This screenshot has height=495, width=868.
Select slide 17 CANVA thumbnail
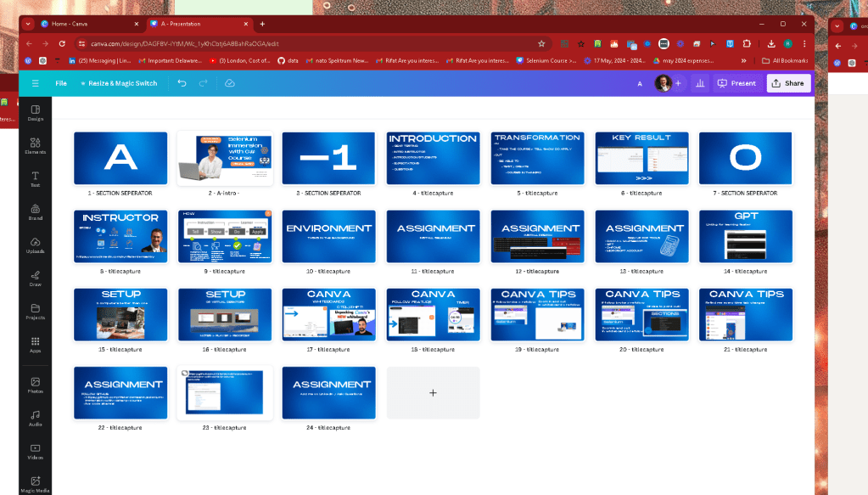point(329,314)
